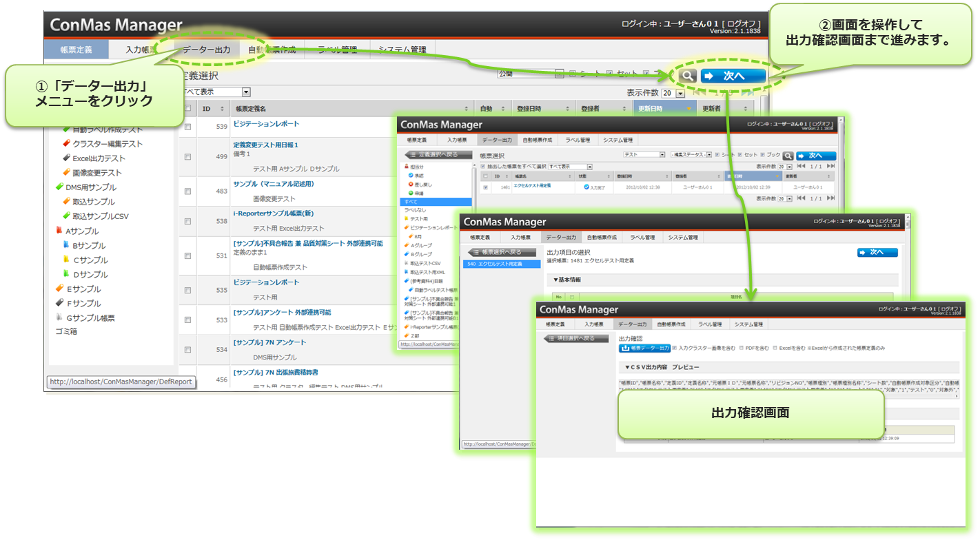Open the データー出力 tab in main window
Viewport: 980px width, 542px height.
(x=206, y=50)
